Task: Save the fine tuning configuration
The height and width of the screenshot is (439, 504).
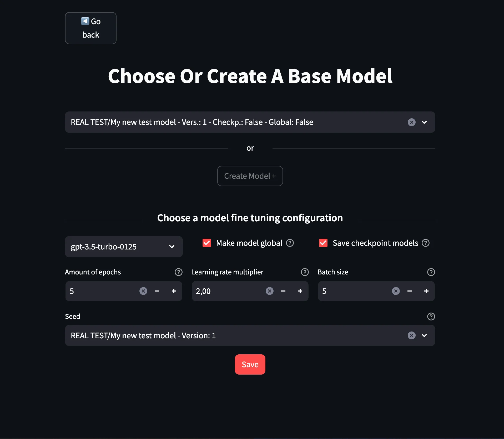Action: click(250, 364)
